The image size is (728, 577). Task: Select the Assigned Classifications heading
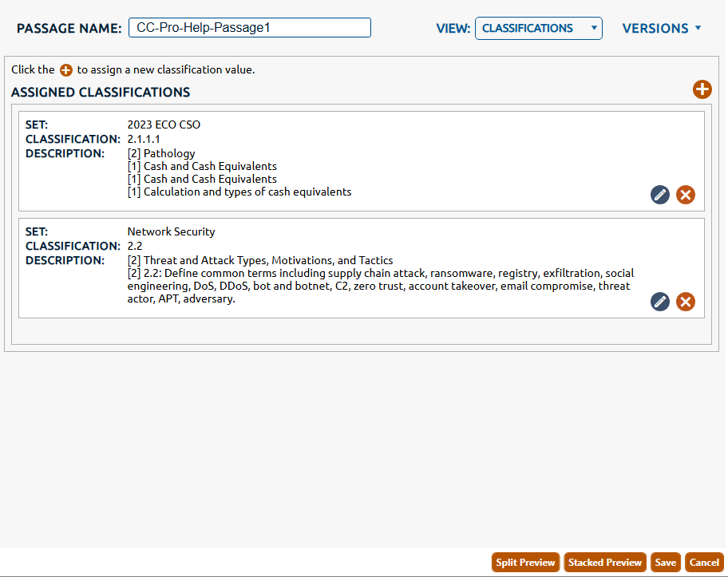(x=101, y=93)
